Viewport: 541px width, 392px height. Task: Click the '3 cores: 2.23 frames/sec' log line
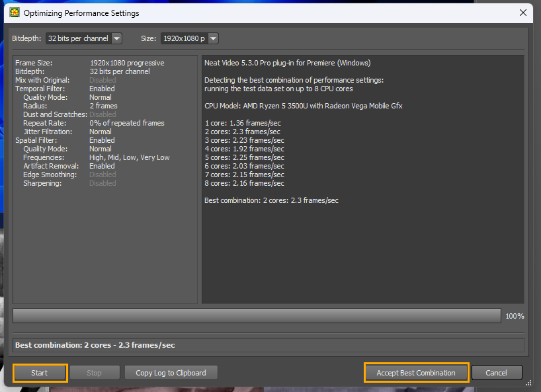click(244, 140)
